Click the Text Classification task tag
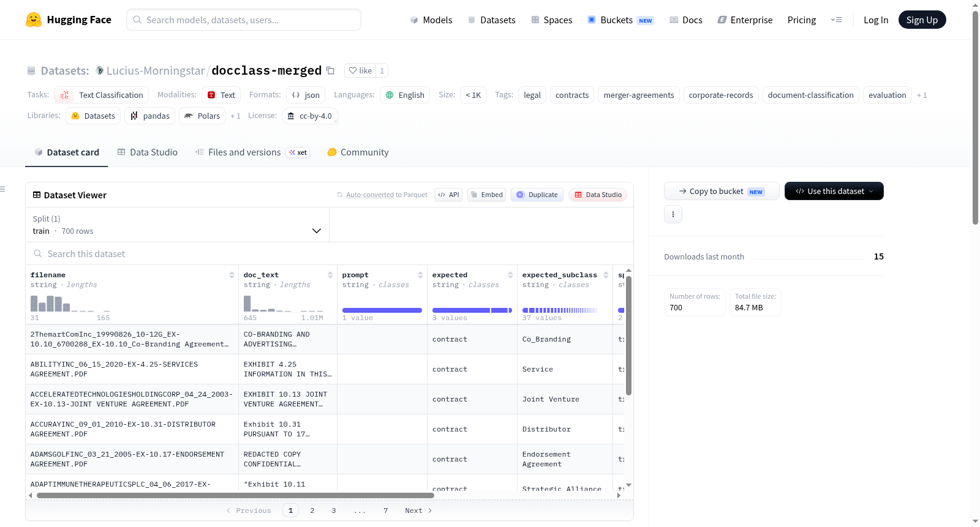Viewport: 980px width, 527px height. tap(102, 95)
